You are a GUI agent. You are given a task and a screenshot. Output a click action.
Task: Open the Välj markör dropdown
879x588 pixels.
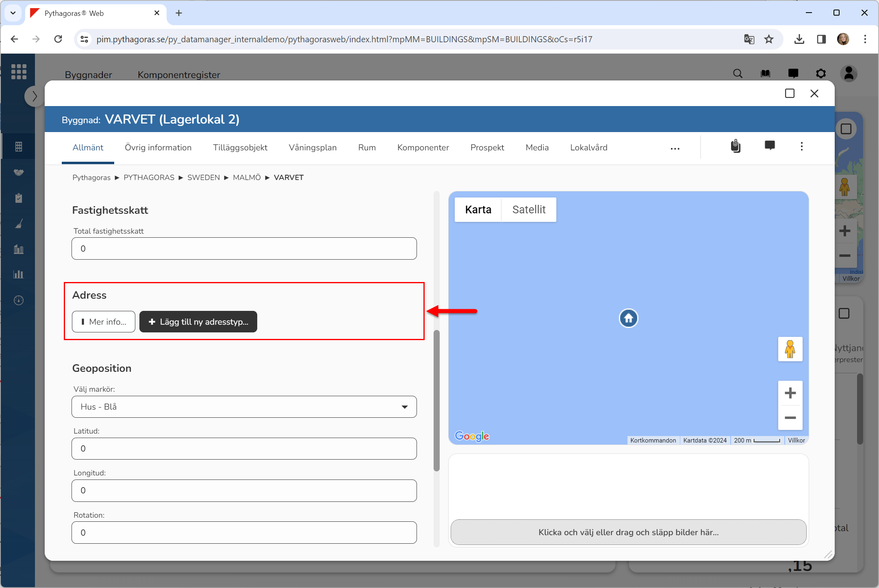pyautogui.click(x=244, y=407)
